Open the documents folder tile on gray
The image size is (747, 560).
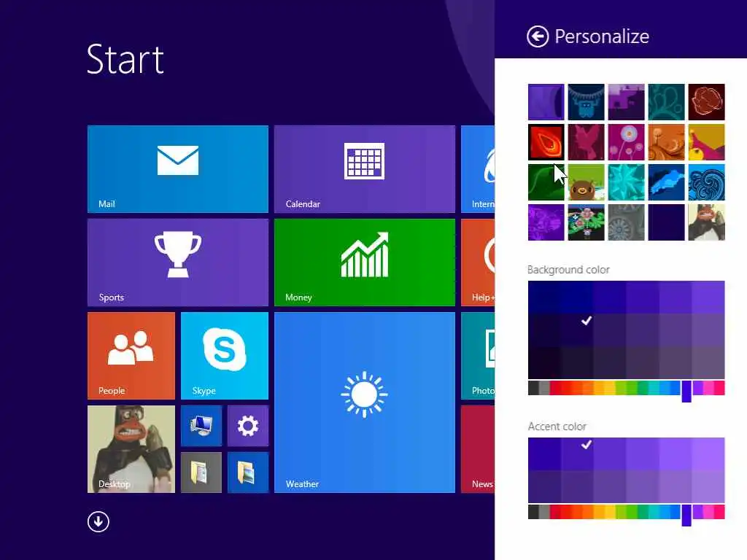tap(201, 472)
